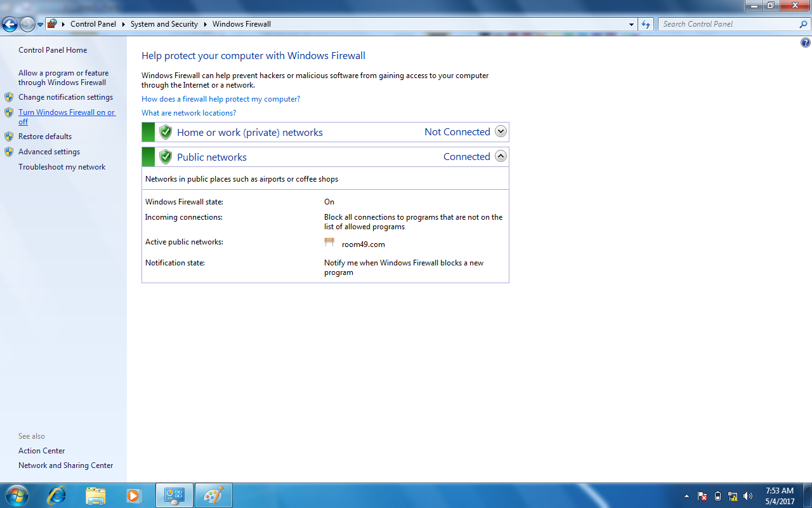Launch Internet Explorer from taskbar

(56, 495)
